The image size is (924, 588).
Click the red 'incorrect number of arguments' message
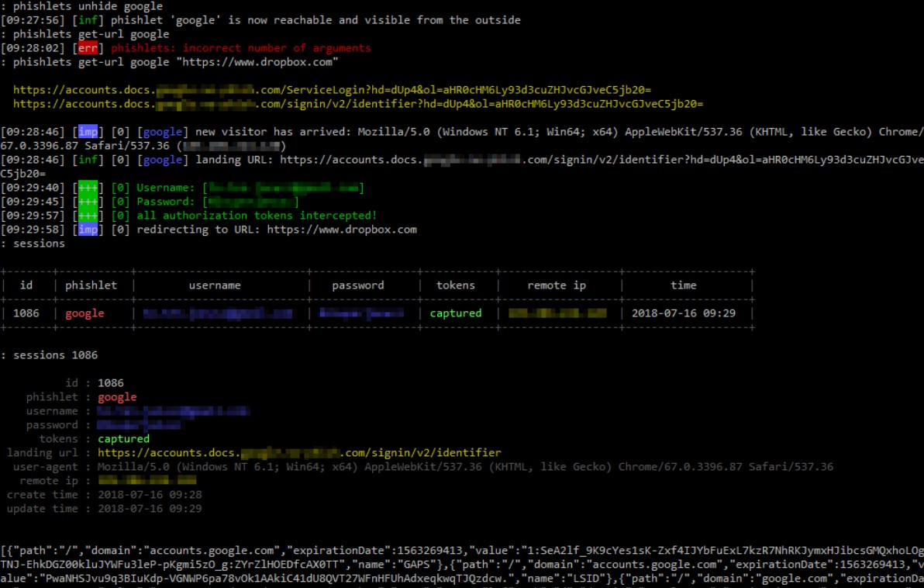(x=277, y=48)
